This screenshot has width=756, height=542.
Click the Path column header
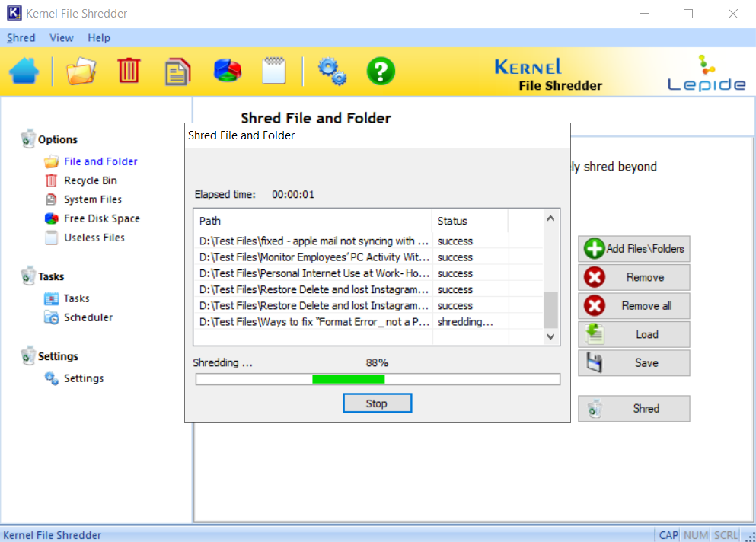[312, 221]
